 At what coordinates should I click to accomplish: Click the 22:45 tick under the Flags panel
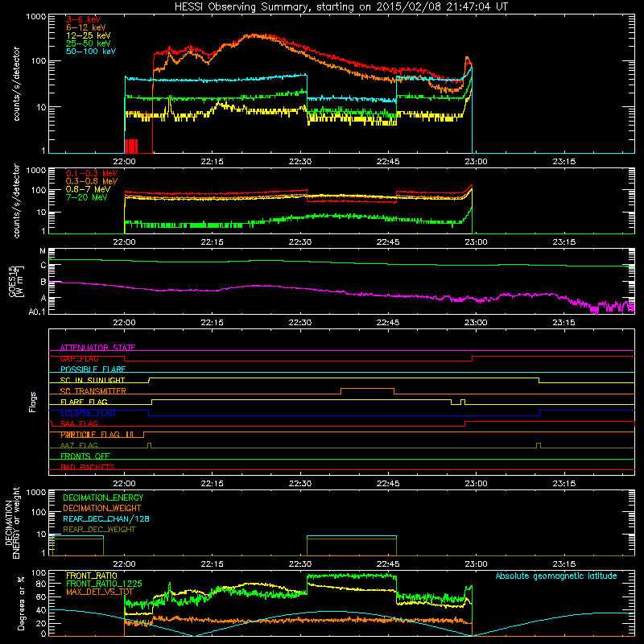[388, 484]
